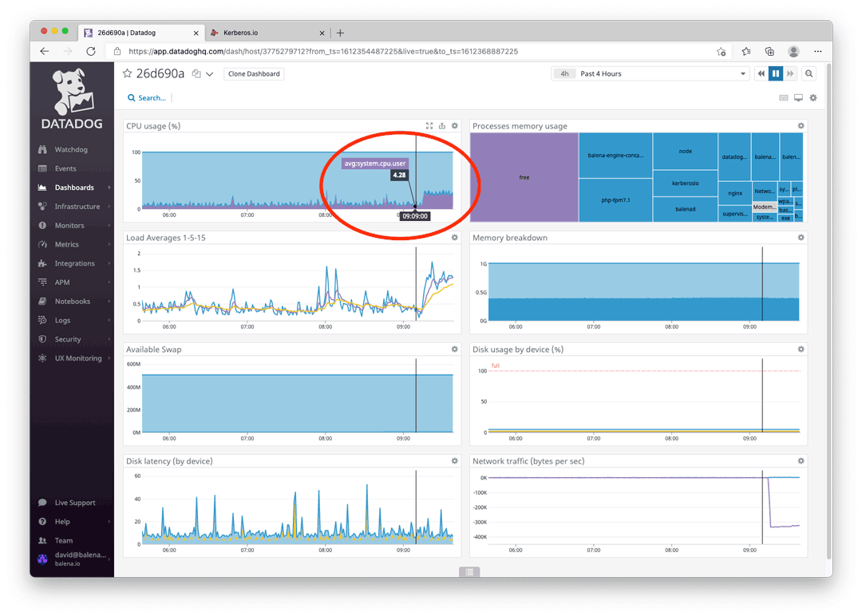Pause live dashboard updates

click(775, 73)
